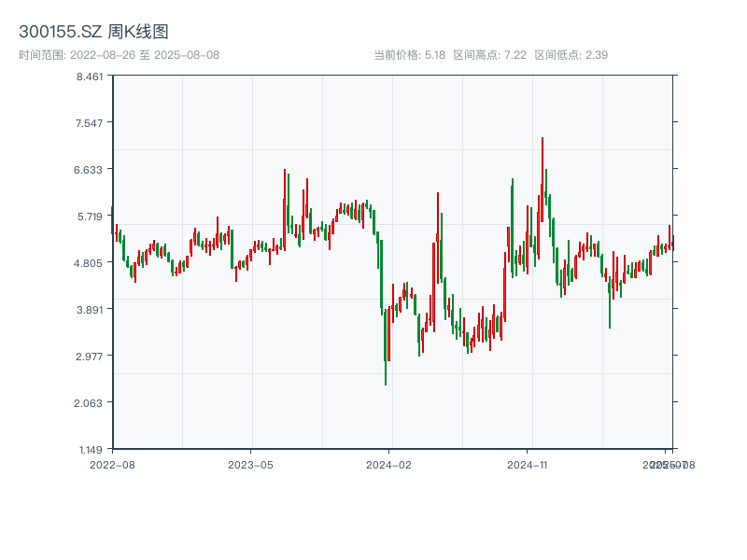
Task: Click the 2024-02 x-axis date label
Action: (389, 464)
